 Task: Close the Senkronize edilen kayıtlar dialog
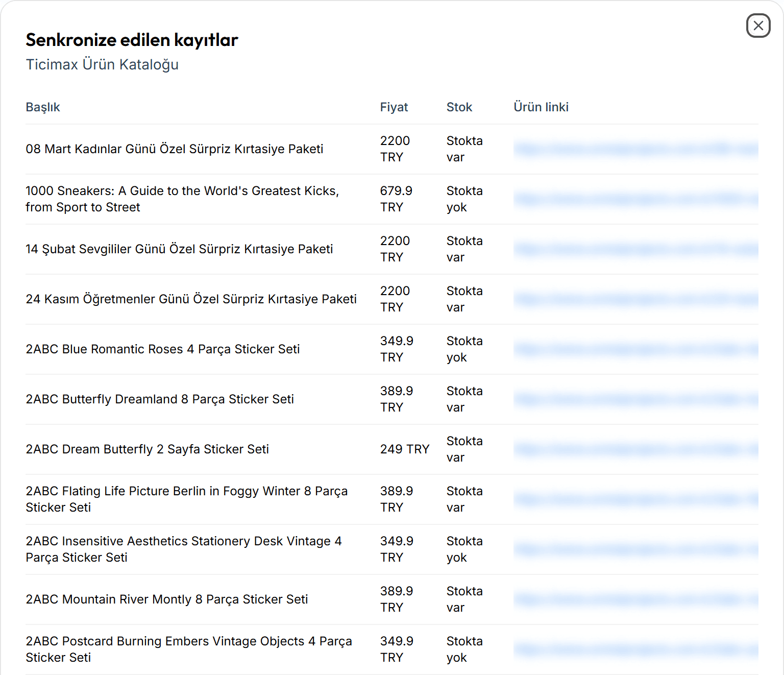click(758, 26)
